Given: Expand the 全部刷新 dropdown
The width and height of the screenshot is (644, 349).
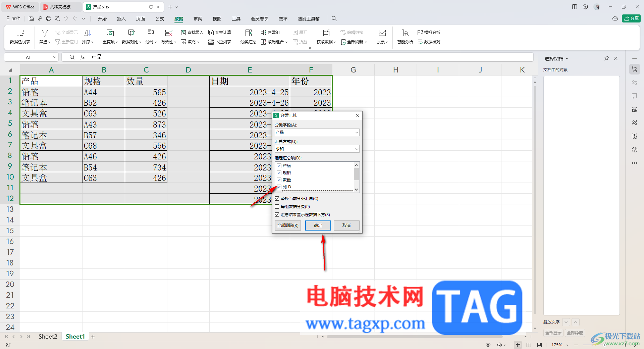Looking at the screenshot, I should (x=366, y=42).
